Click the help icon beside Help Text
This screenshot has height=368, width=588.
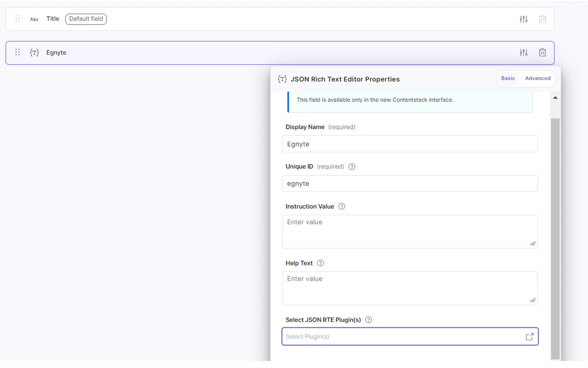pos(320,263)
